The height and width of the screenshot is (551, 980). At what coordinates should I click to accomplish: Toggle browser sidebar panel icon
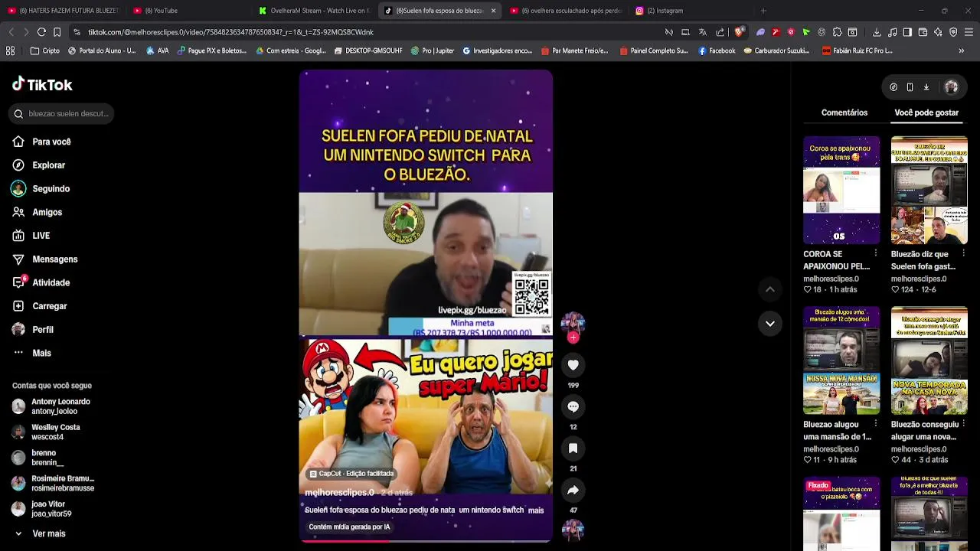(907, 32)
